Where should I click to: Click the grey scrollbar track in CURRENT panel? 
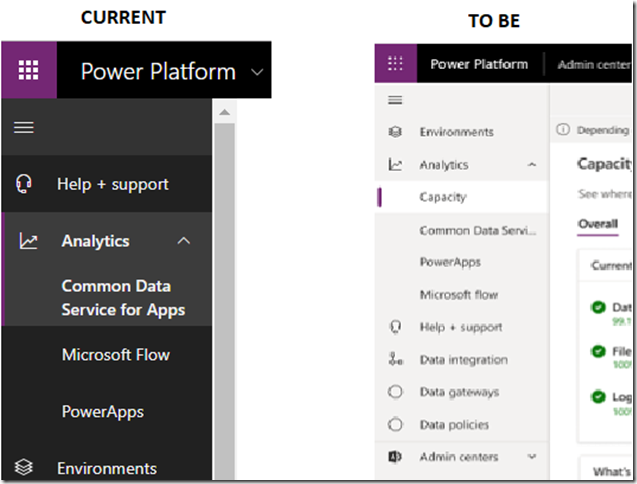tap(225, 301)
